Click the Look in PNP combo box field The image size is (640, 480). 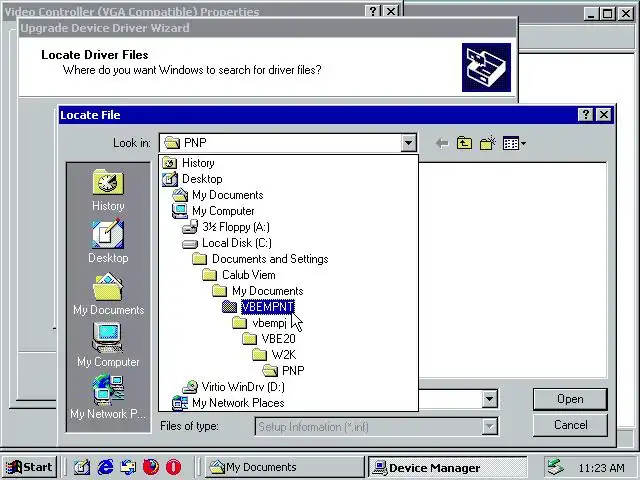coord(288,143)
